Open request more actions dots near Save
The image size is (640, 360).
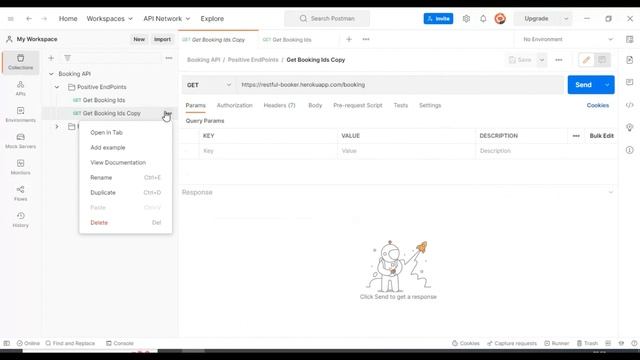pyautogui.click(x=558, y=60)
